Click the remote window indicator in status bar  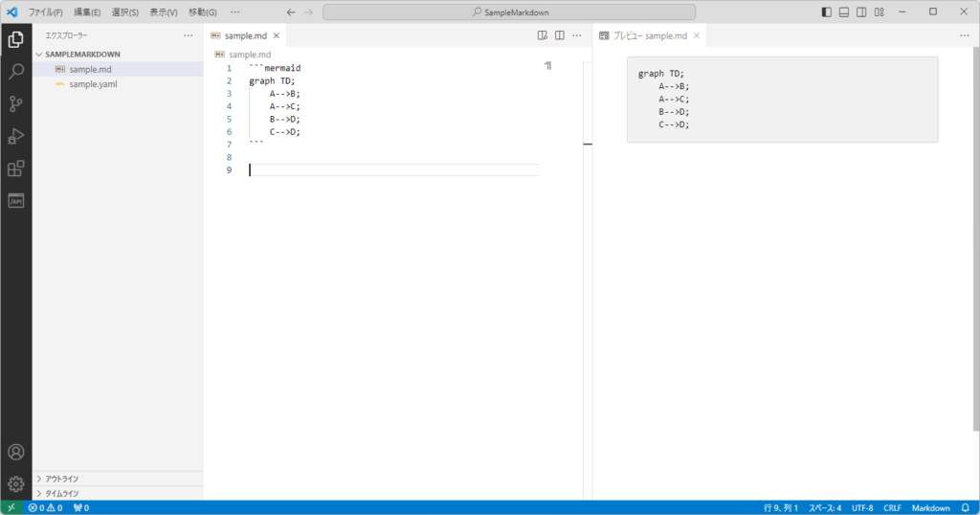(x=11, y=507)
